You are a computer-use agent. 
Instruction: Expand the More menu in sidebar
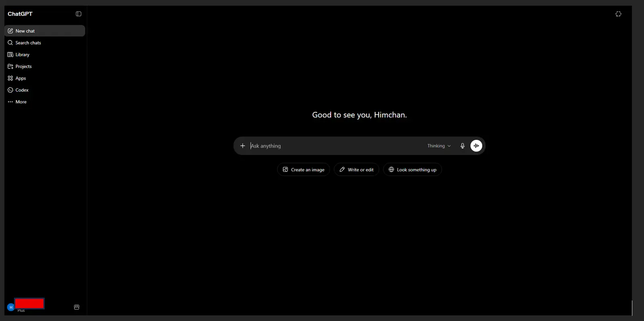45,102
